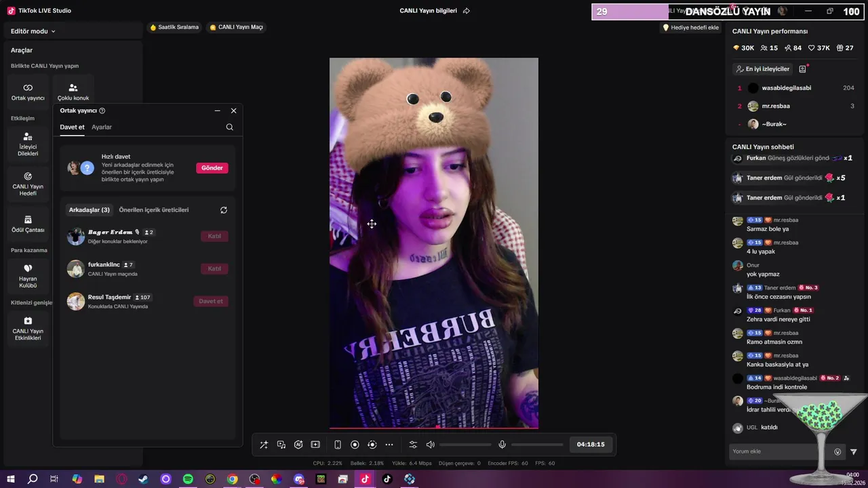868x488 pixels.
Task: Open the Çoklu konuk tool
Action: coord(73,92)
